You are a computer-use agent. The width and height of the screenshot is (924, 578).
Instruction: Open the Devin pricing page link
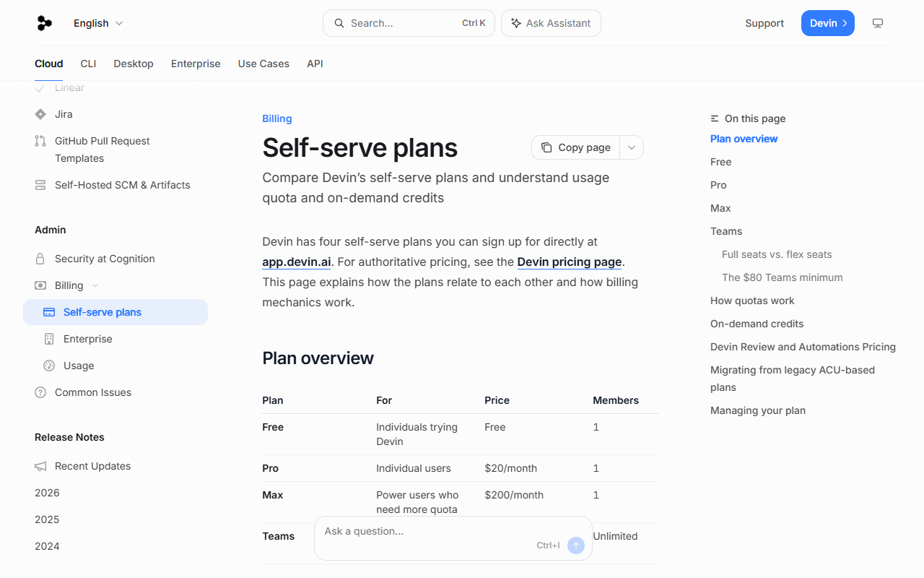(x=570, y=262)
